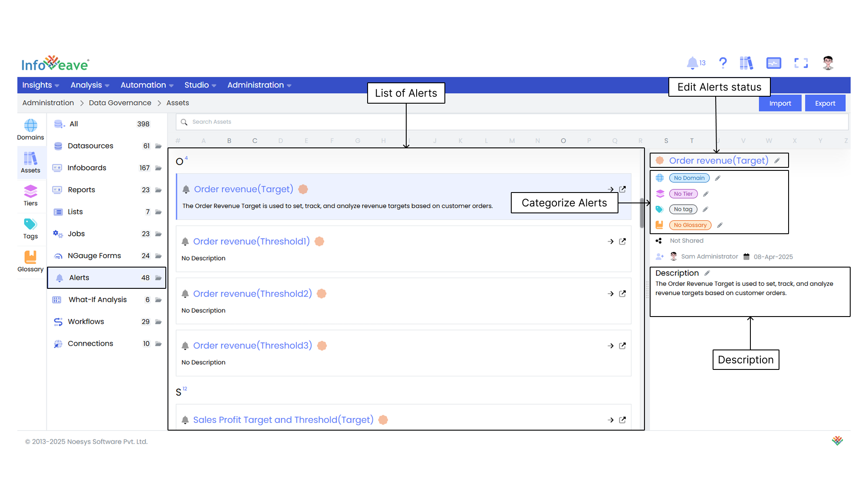868x503 pixels.
Task: Open the library books icon in header
Action: point(746,63)
